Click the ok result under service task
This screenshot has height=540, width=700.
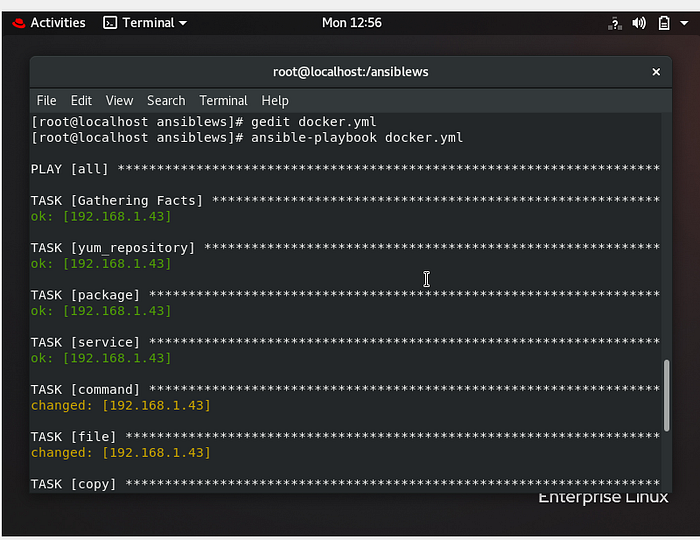click(x=101, y=358)
